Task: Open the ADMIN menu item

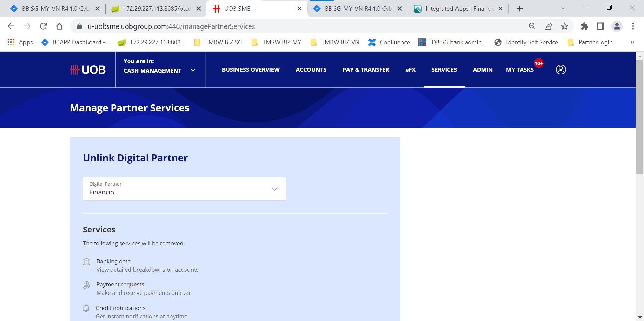Action: (x=483, y=69)
